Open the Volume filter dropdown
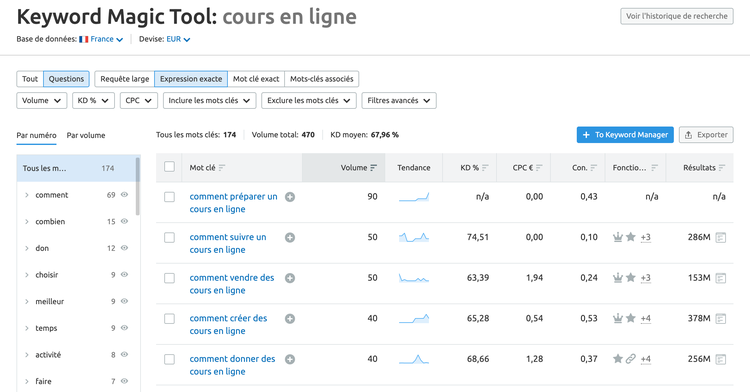Viewport: 750px width, 392px height. [x=42, y=101]
